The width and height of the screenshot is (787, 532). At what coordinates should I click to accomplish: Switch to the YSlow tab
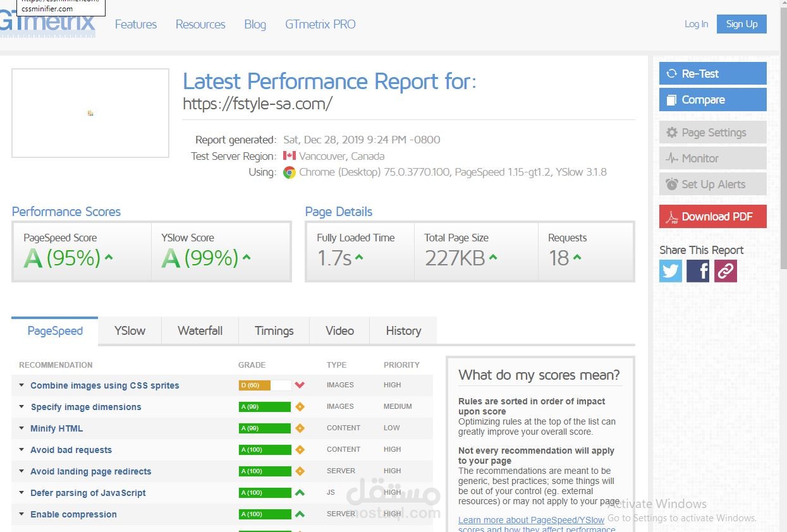click(130, 330)
